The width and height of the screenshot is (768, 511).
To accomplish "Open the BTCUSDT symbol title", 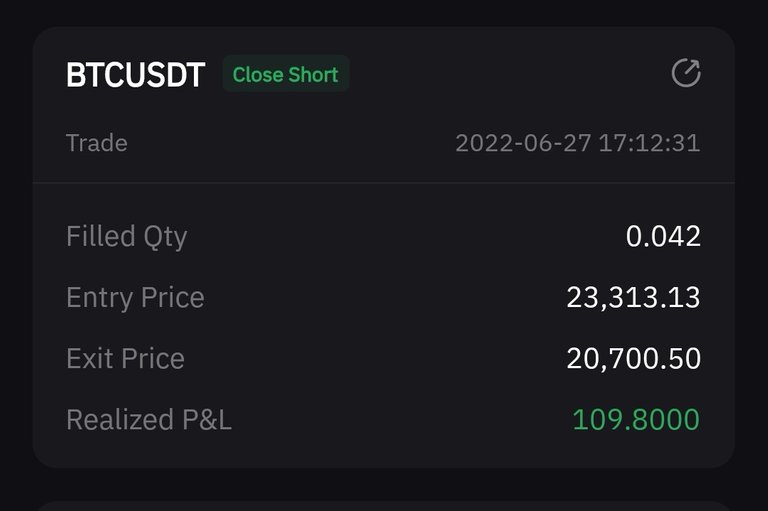I will 135,75.
